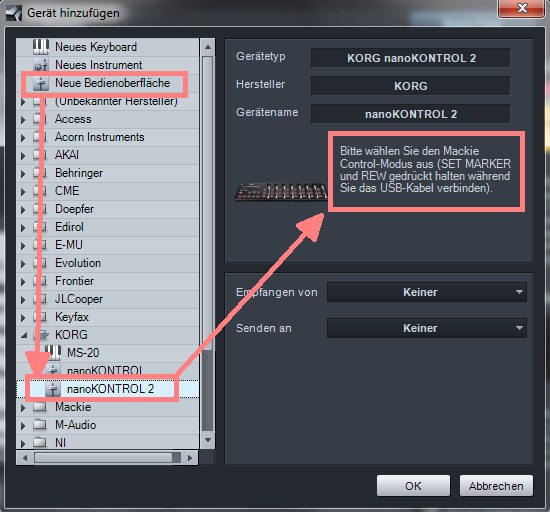Screen dimensions: 550x512
Task: Select the Evolution tree entry
Action: coord(78,263)
